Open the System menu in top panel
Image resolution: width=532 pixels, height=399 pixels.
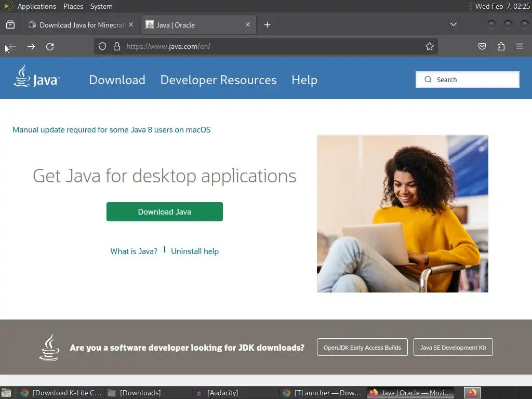click(101, 6)
